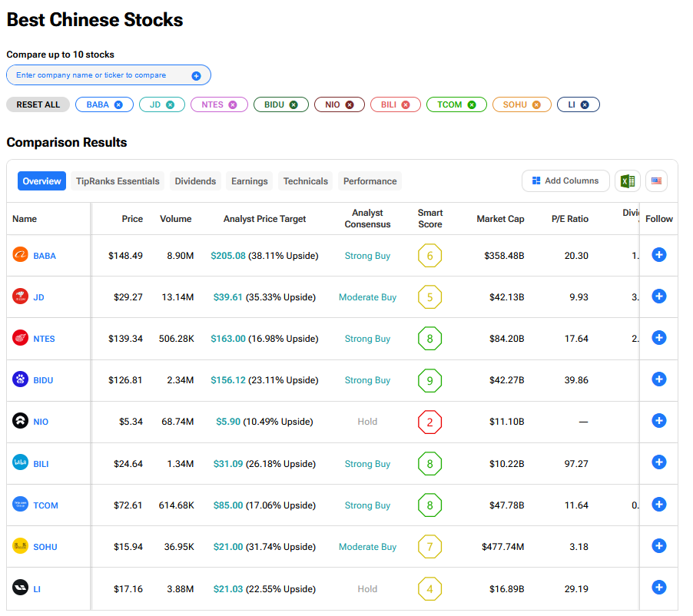
Task: Sort by Market Cap column header
Action: 500,219
